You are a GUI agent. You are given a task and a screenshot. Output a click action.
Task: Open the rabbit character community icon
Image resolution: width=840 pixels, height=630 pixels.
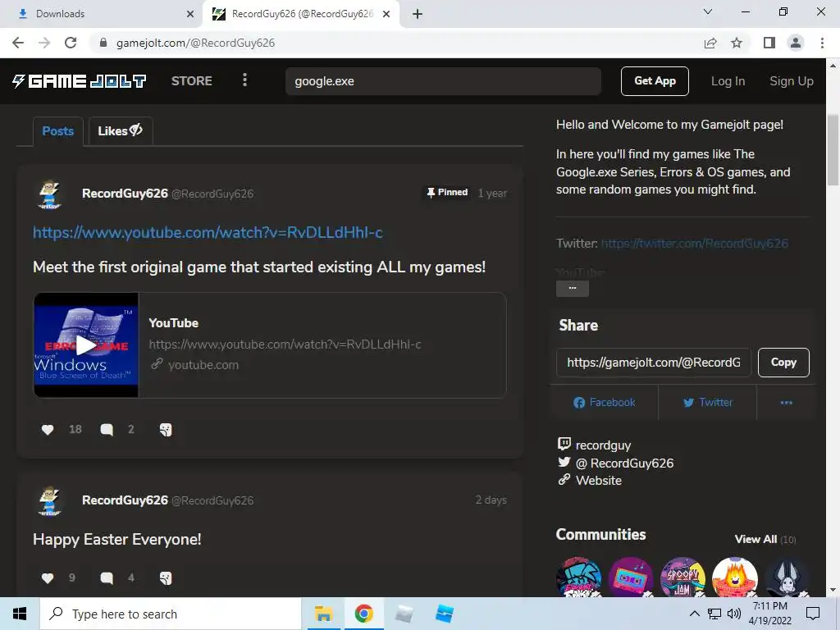[787, 578]
